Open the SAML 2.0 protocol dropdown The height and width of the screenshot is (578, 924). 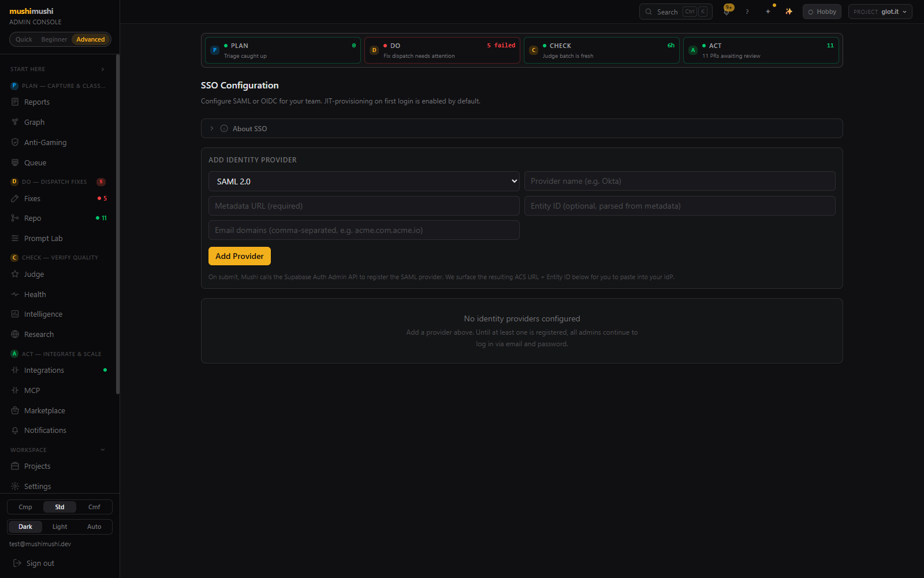tap(364, 181)
